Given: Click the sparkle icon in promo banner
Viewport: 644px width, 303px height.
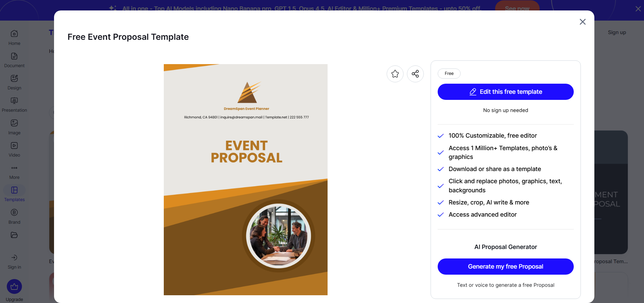Looking at the screenshot, I should pyautogui.click(x=113, y=8).
